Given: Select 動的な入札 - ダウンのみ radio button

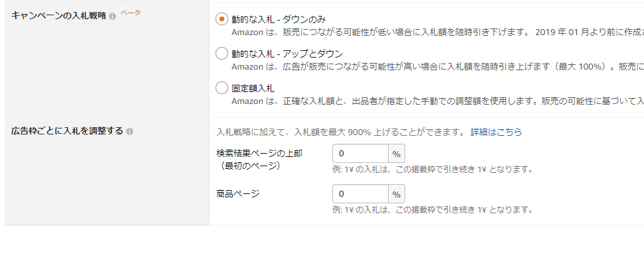Looking at the screenshot, I should (222, 19).
